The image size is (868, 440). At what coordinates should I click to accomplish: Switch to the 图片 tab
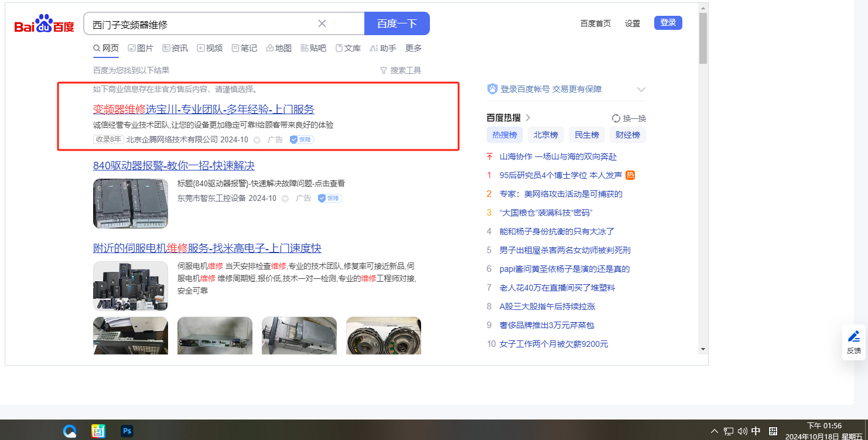coord(141,48)
